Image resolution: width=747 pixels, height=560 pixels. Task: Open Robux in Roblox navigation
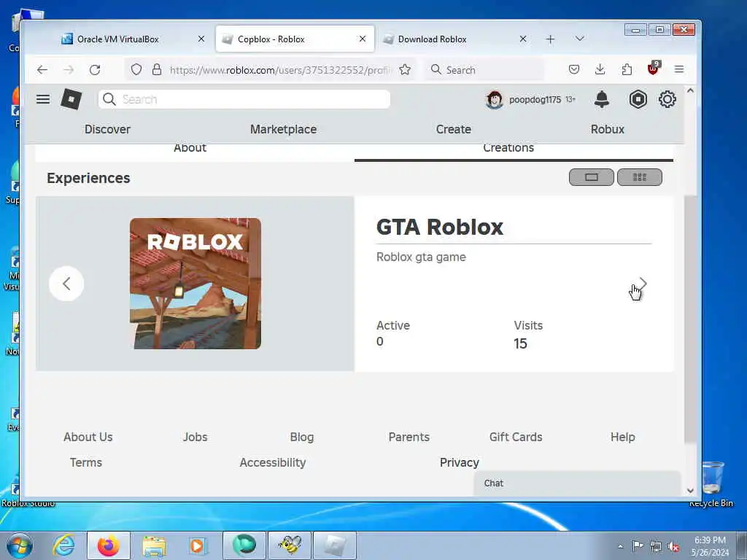[608, 129]
